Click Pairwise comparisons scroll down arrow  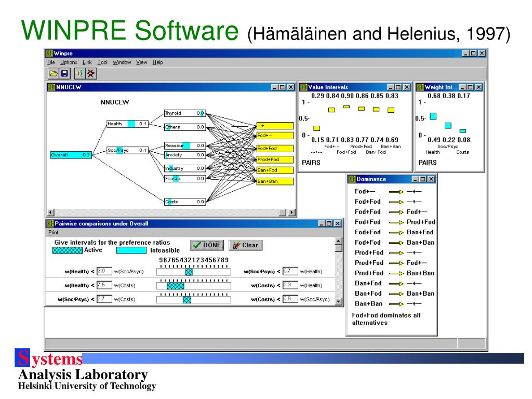coord(338,301)
